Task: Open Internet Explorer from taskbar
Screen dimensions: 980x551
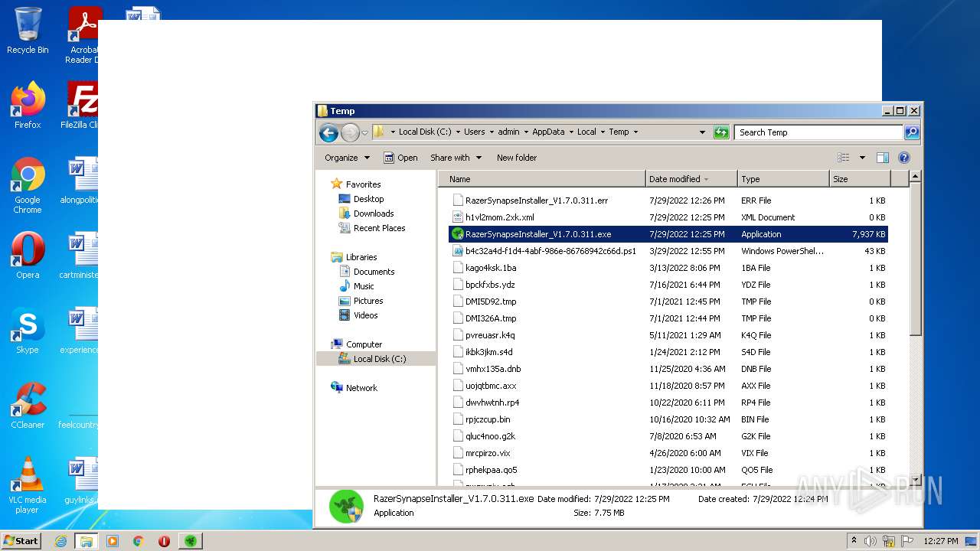Action: click(60, 541)
